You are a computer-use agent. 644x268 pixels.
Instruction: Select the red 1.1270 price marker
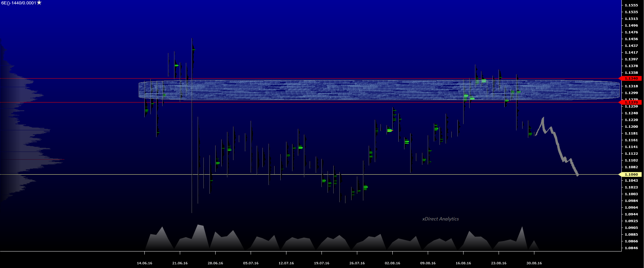(631, 102)
